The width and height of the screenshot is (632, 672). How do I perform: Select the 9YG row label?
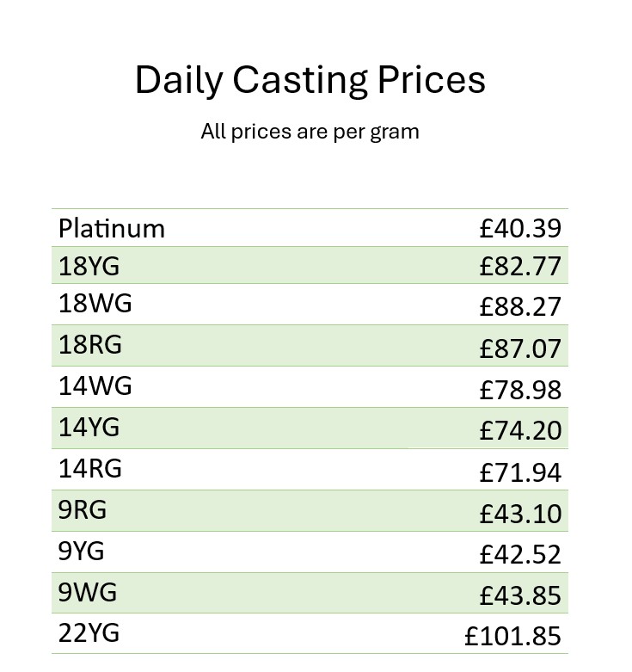[81, 552]
